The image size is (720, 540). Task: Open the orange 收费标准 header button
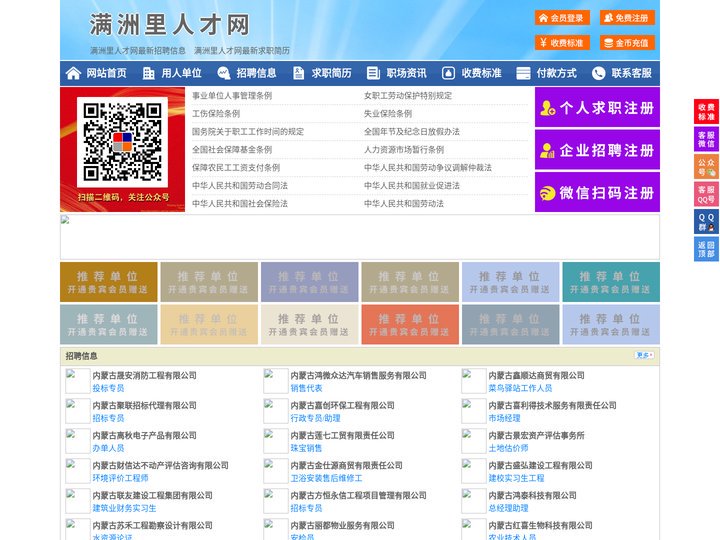pyautogui.click(x=562, y=43)
